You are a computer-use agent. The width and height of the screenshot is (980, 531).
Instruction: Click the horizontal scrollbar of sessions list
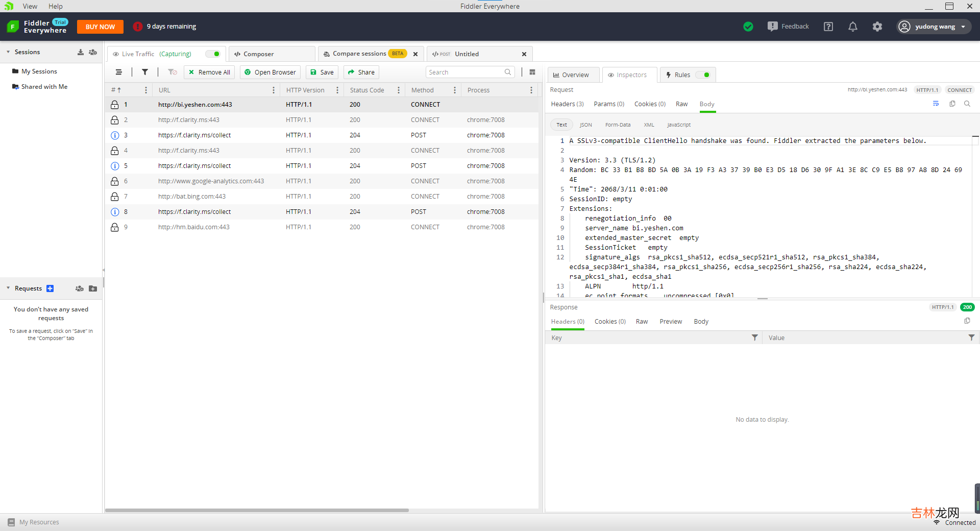point(257,510)
